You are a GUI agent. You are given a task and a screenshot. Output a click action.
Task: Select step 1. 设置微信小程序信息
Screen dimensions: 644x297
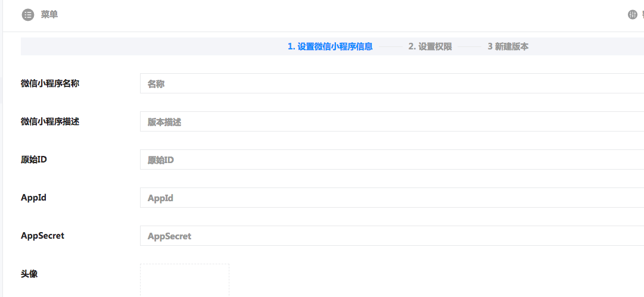tap(330, 46)
